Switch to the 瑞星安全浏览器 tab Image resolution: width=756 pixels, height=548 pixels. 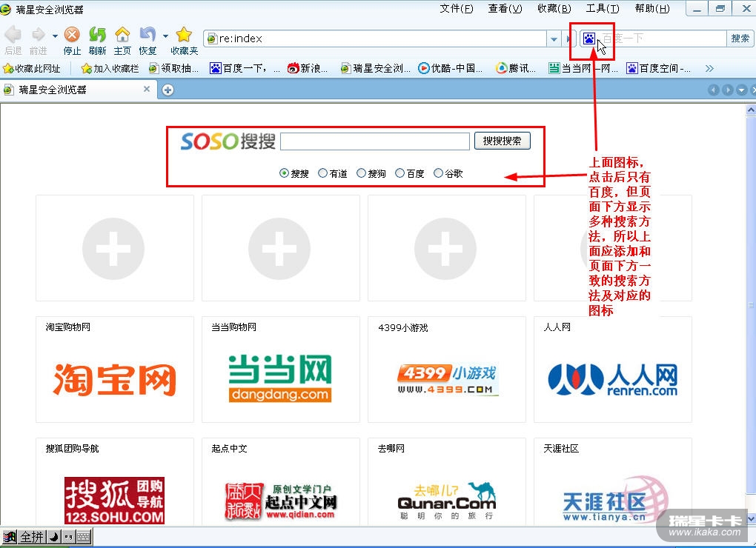79,90
